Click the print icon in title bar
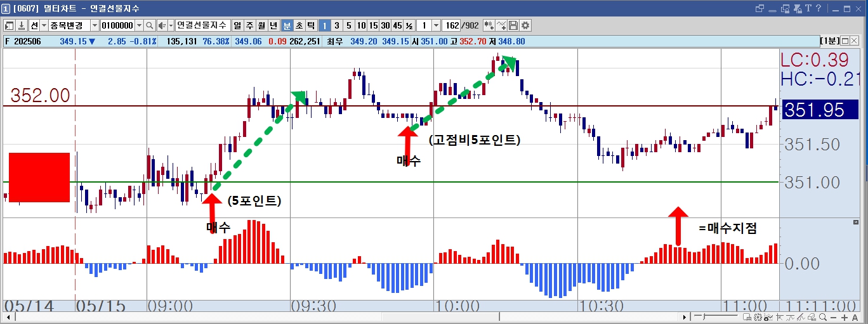868x324 pixels. point(798,8)
